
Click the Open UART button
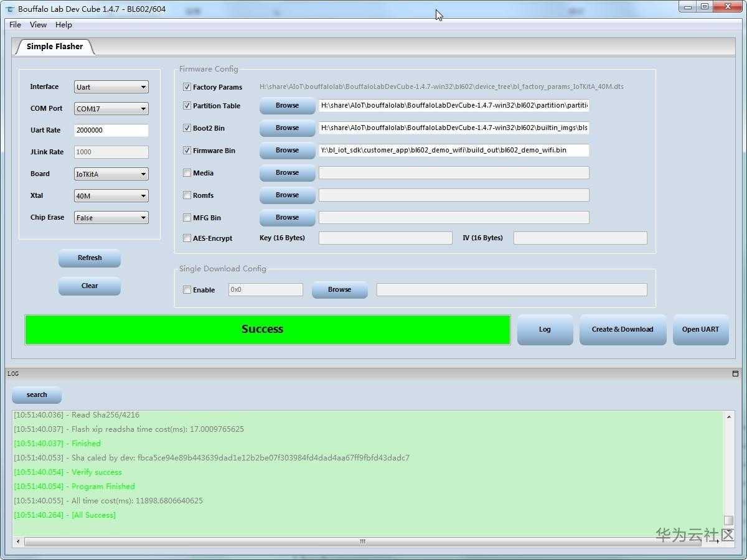pos(700,330)
